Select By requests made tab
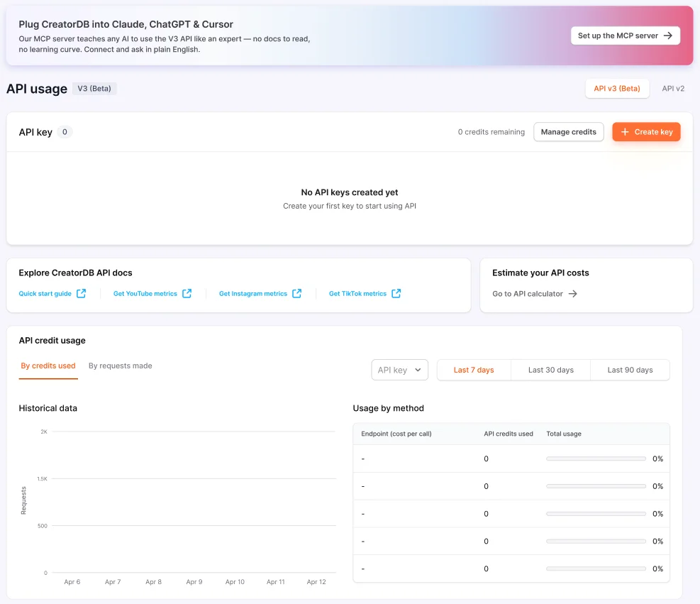 [120, 366]
